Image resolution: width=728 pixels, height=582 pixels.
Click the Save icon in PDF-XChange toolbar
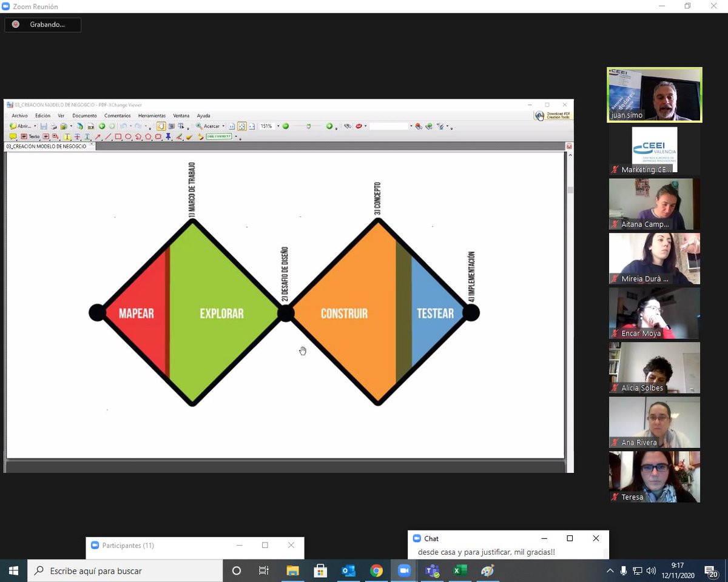click(x=44, y=126)
